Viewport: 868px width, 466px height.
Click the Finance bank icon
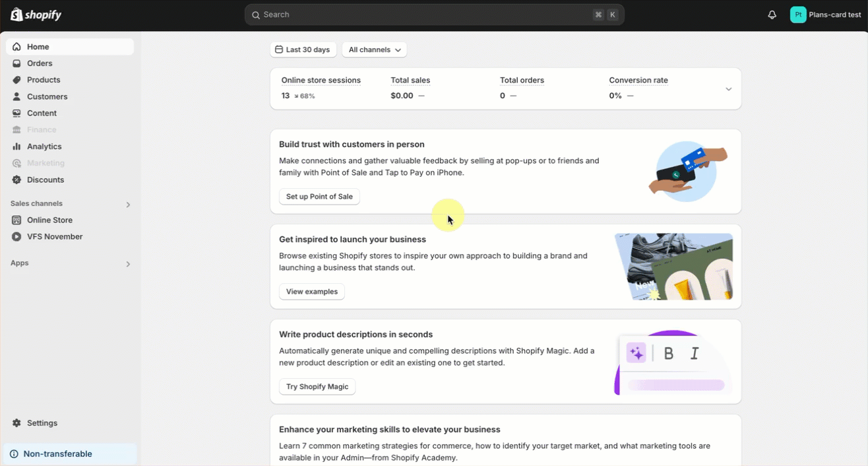(x=16, y=130)
